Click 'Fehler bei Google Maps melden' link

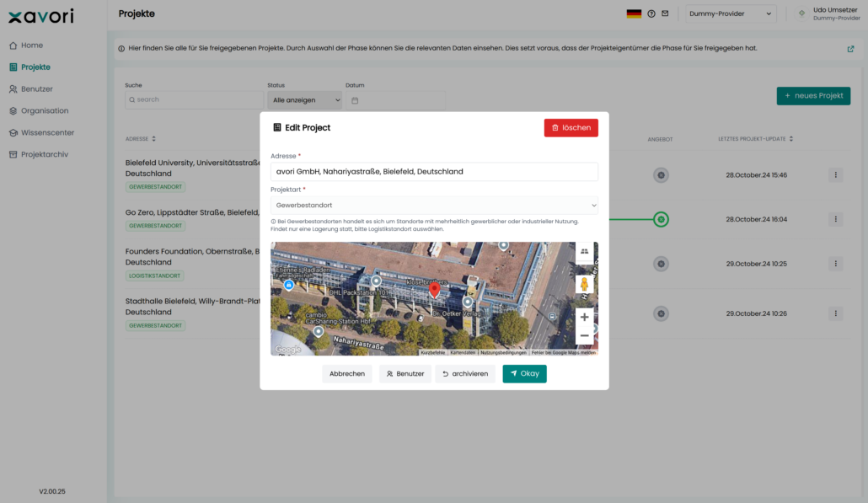click(564, 352)
